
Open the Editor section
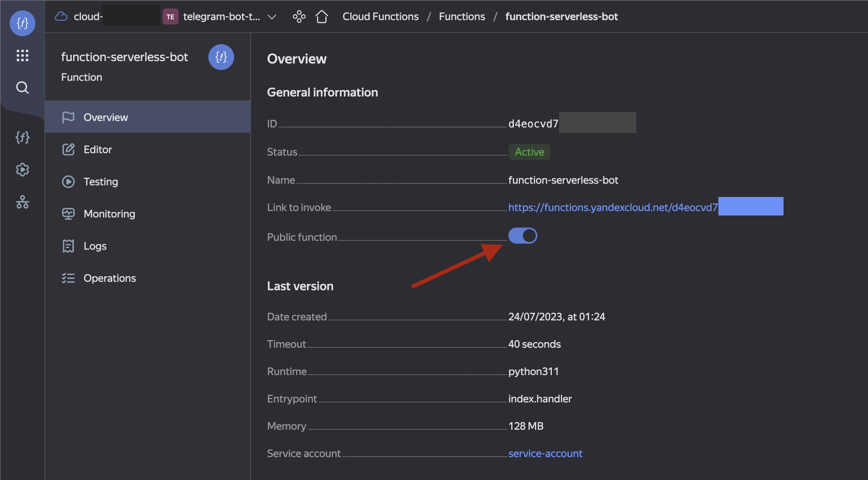98,150
